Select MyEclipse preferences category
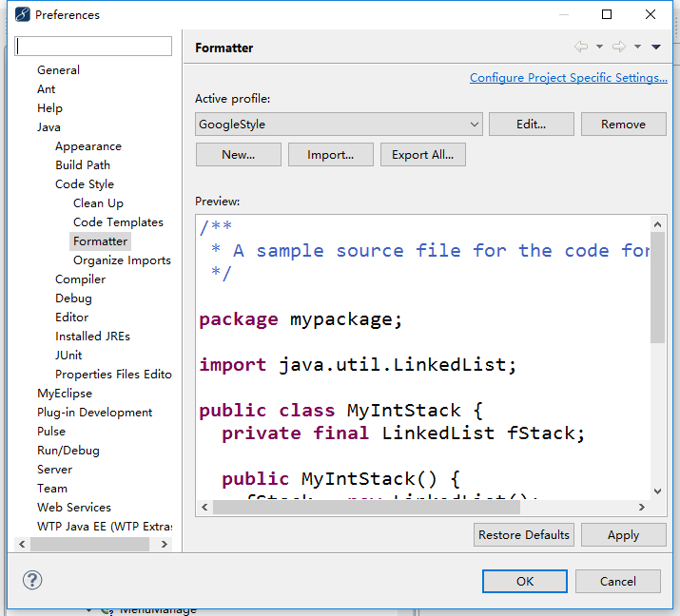This screenshot has height=616, width=680. (65, 394)
